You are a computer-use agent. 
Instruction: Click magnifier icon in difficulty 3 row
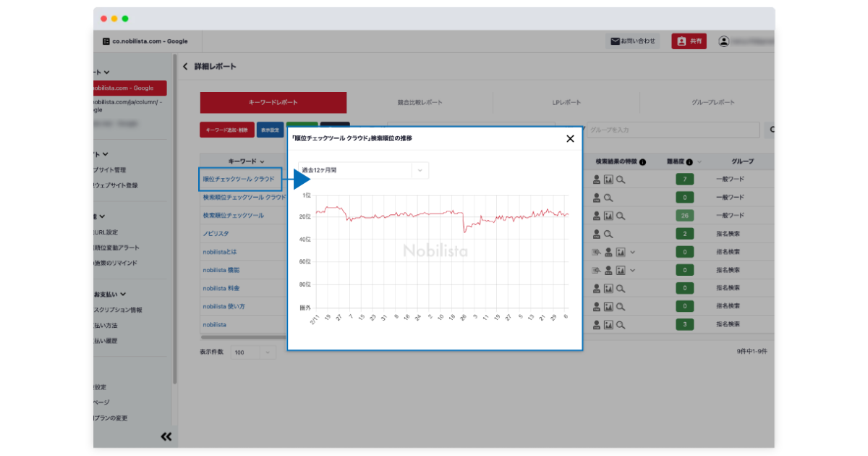621,325
